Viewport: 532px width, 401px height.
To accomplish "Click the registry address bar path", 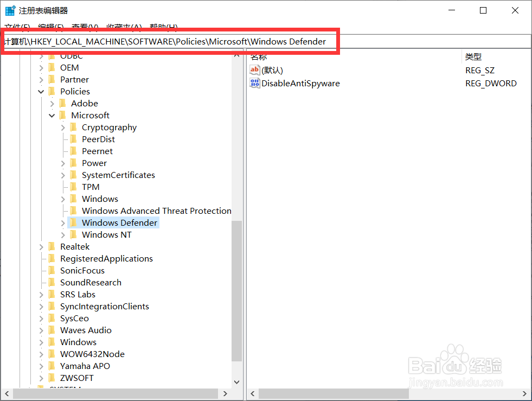I will (165, 41).
